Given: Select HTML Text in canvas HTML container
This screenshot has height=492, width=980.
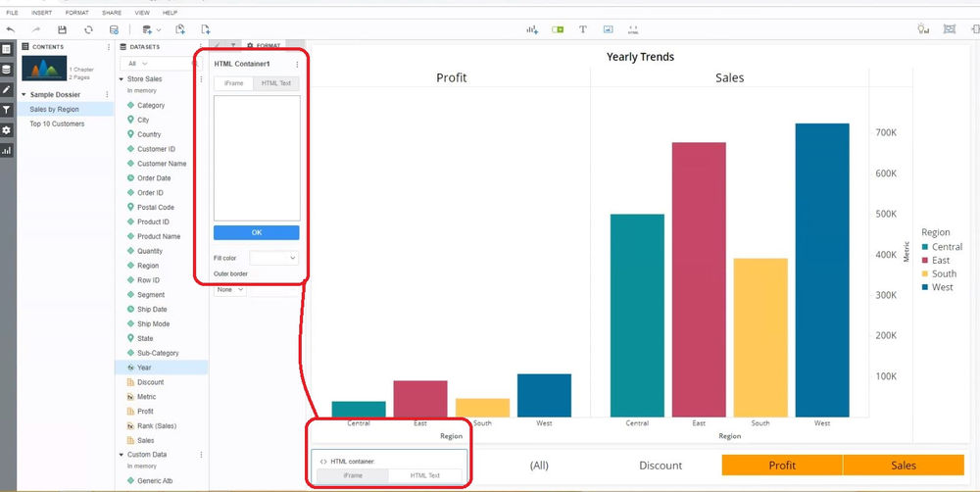Looking at the screenshot, I should (425, 475).
